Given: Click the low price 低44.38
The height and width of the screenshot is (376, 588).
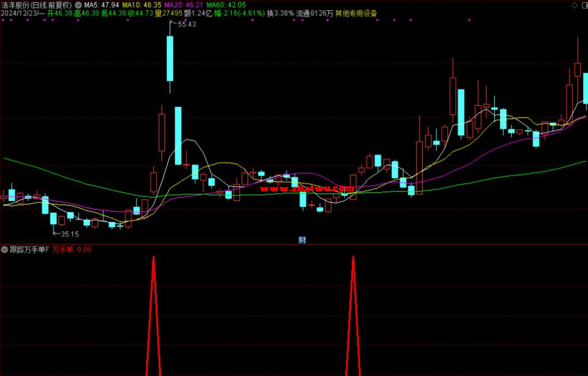Looking at the screenshot, I should (114, 14).
